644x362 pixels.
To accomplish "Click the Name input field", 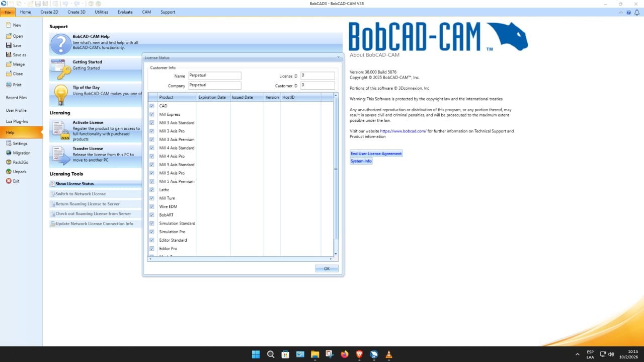I will [x=215, y=76].
